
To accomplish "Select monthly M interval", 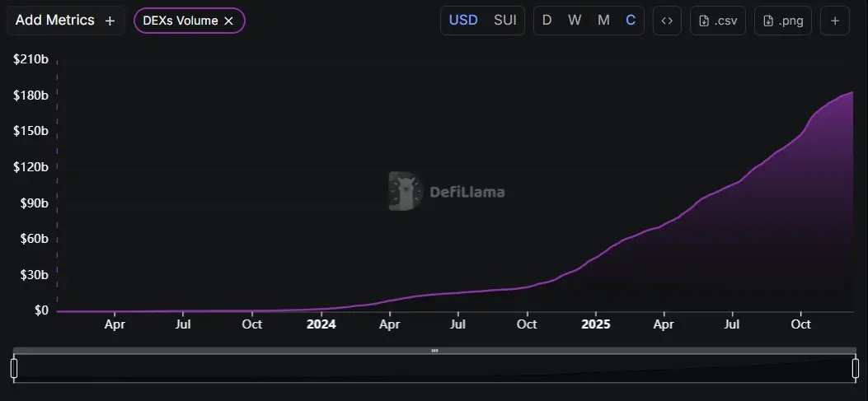I will pyautogui.click(x=603, y=21).
